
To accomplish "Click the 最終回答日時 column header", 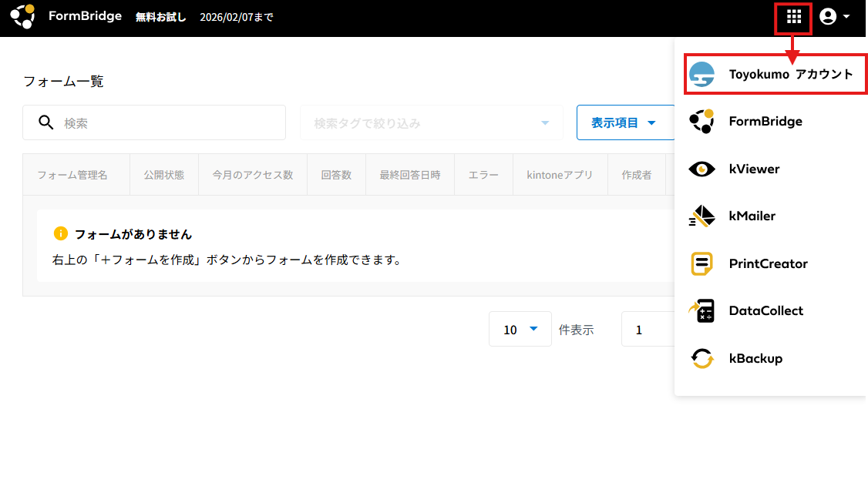I will [x=410, y=175].
